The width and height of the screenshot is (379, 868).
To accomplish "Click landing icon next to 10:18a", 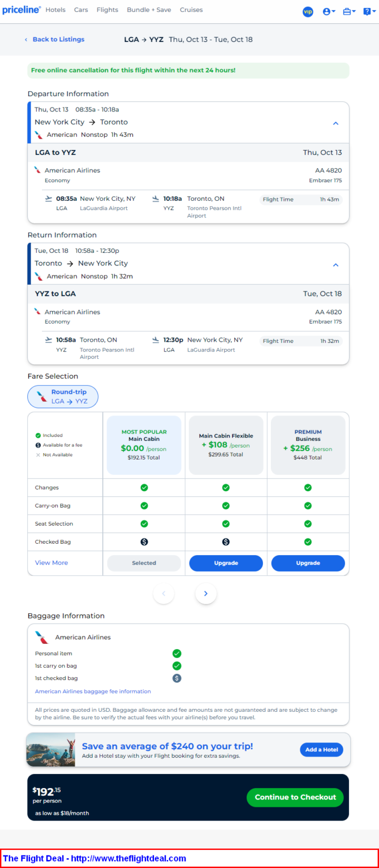I will tap(156, 199).
